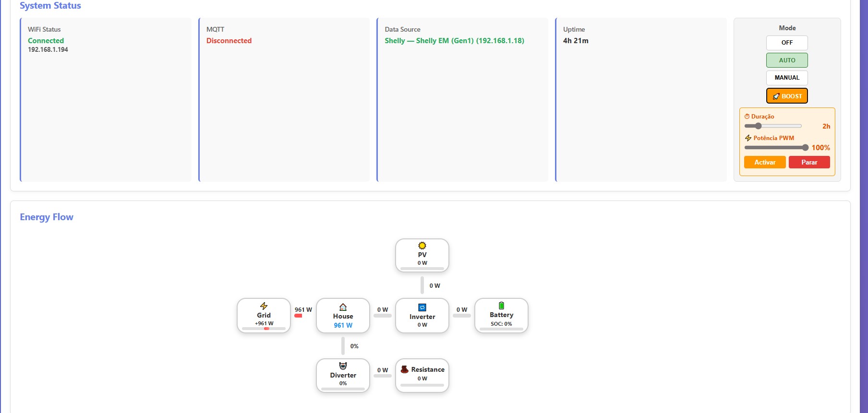
Task: Switch mode to OFF
Action: [787, 43]
